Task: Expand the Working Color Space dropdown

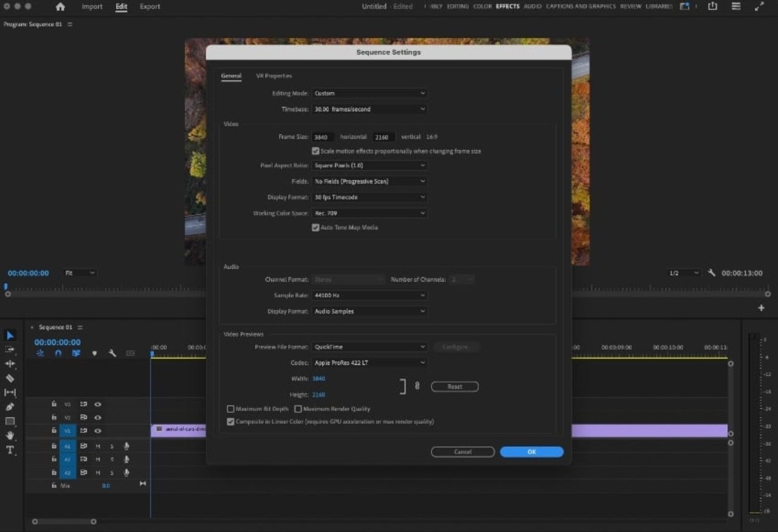Action: click(x=370, y=213)
